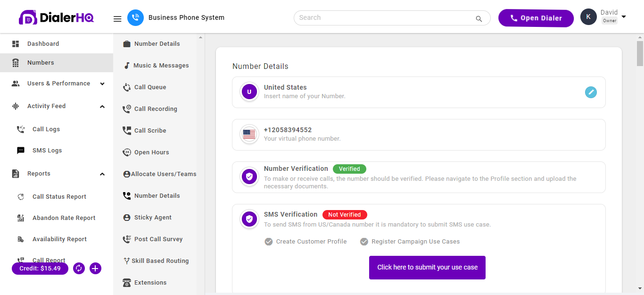Click the pencil edit icon for number name
The height and width of the screenshot is (295, 644).
[591, 93]
